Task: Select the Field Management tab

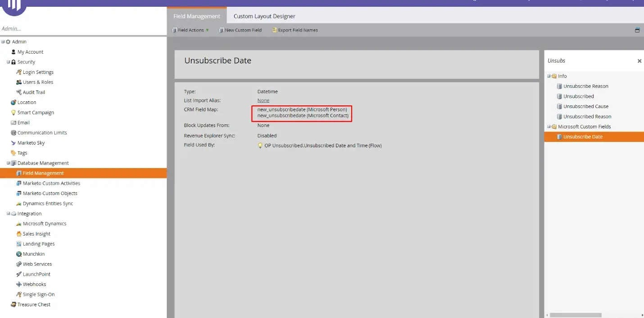Action: (197, 16)
